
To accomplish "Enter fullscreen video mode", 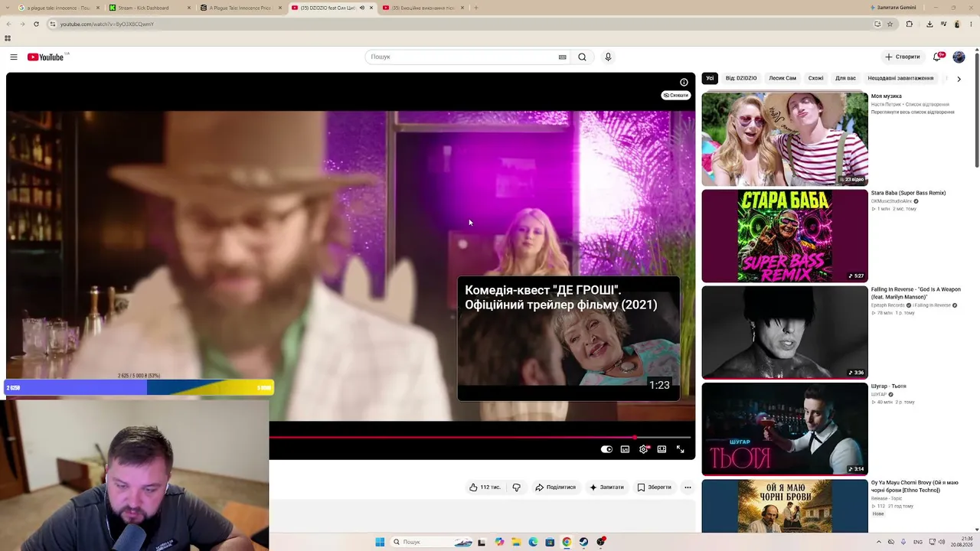I will (680, 449).
